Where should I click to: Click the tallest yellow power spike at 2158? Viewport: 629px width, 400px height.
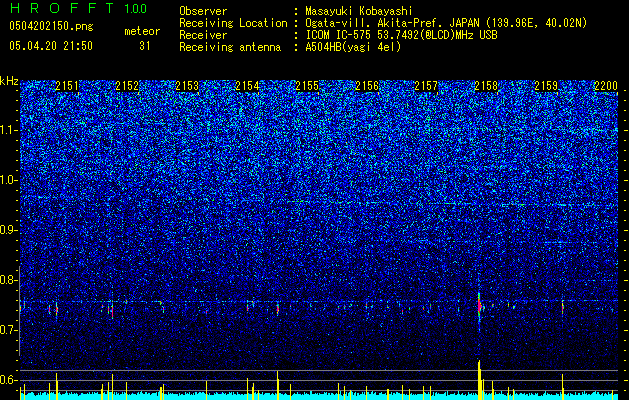click(x=479, y=379)
